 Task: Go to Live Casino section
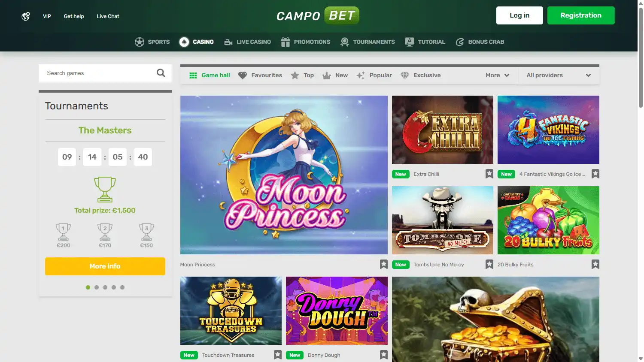(248, 42)
